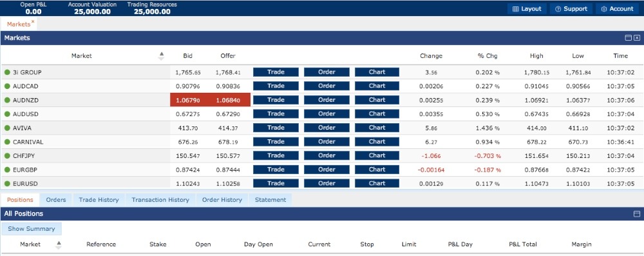Image resolution: width=644 pixels, height=256 pixels.
Task: Click the Change column header
Action: [x=431, y=55]
